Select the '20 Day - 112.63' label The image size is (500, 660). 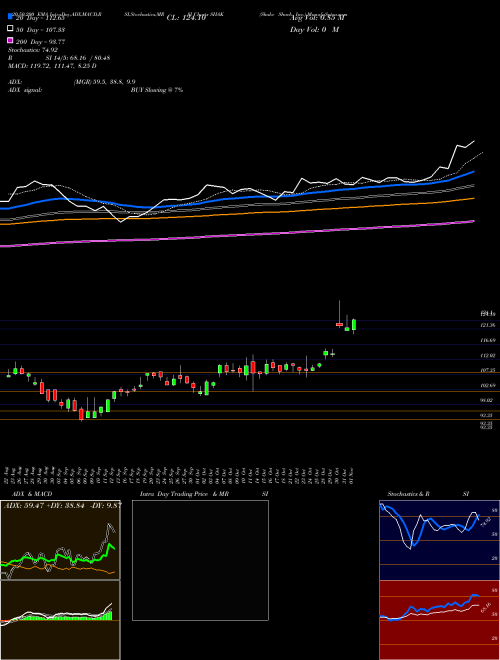[x=40, y=18]
